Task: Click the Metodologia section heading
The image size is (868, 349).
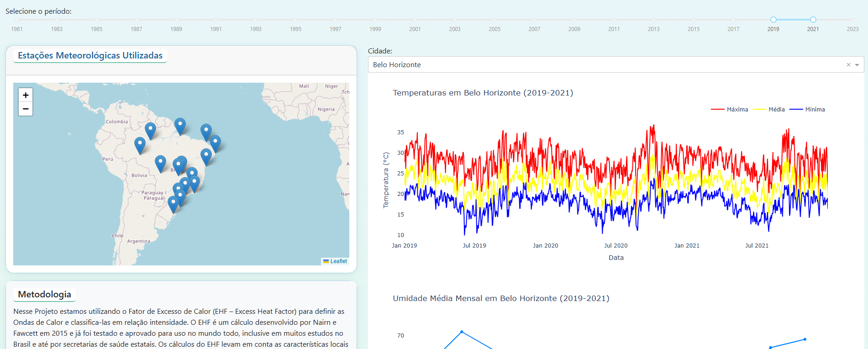Action: 44,295
